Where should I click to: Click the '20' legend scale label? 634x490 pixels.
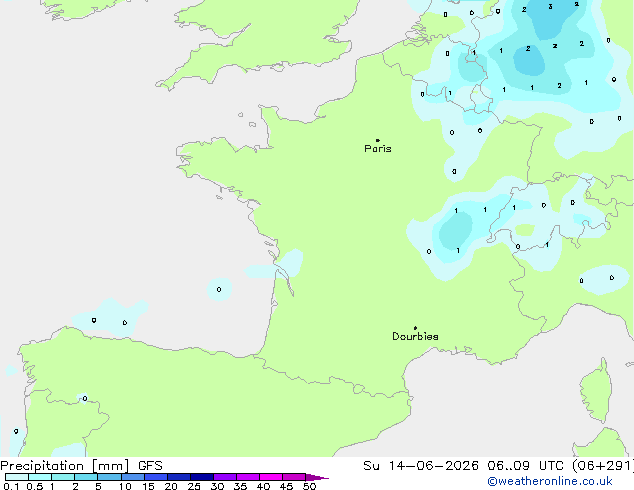171,486
